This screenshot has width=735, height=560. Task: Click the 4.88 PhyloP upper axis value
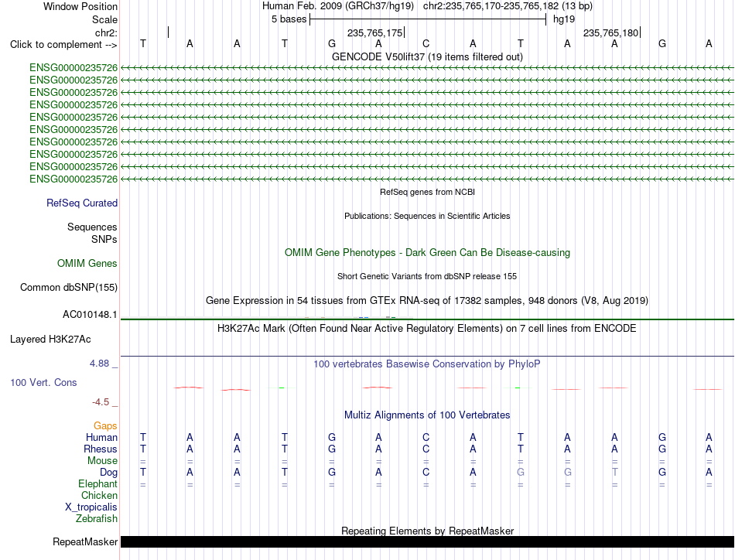point(99,364)
